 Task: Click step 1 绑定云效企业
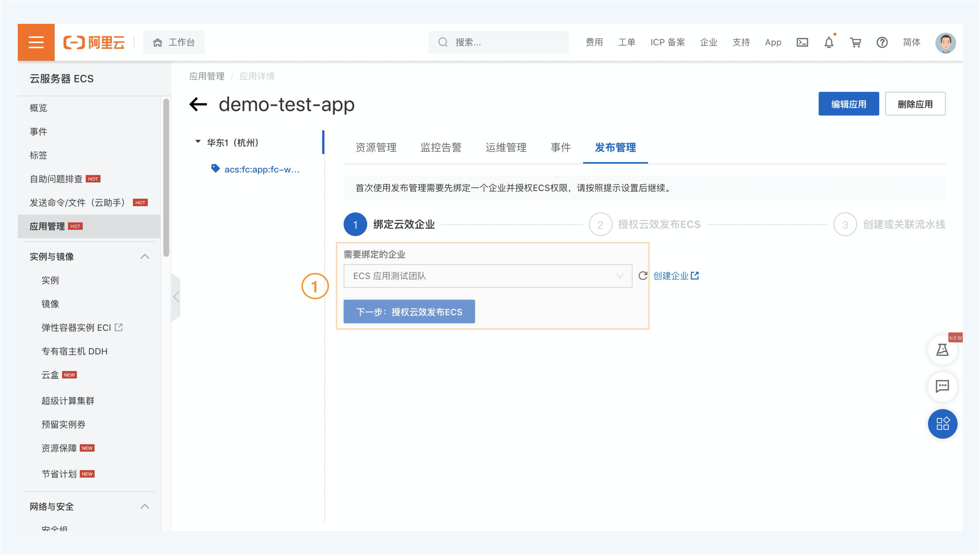389,224
